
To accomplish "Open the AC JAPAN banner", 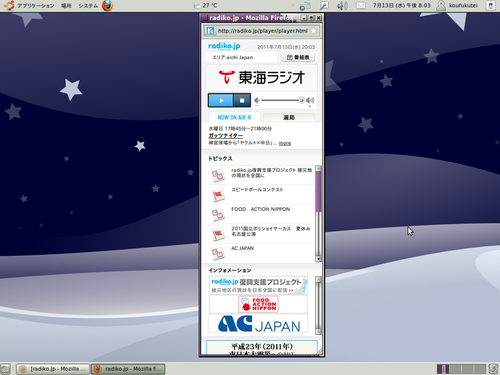I will click(258, 324).
